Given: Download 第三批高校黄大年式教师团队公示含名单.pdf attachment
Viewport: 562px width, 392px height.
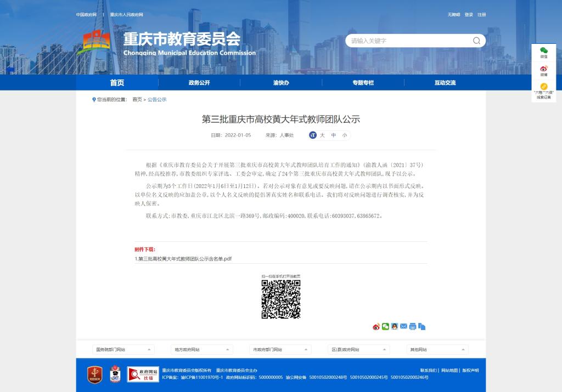Looking at the screenshot, I should point(184,259).
